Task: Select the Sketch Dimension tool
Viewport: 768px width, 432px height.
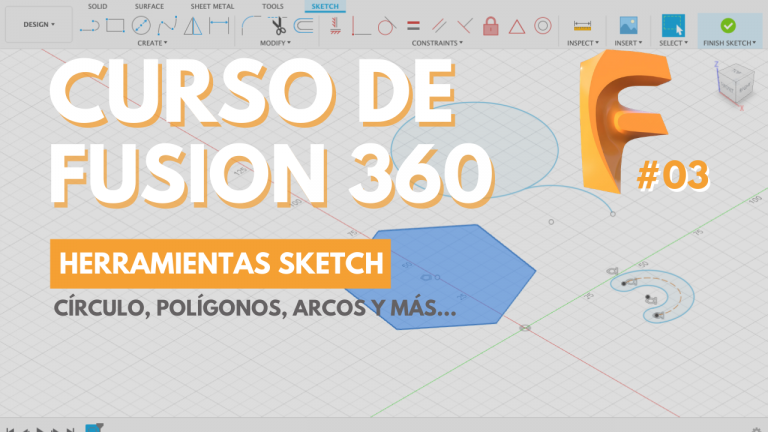Action: (218, 25)
